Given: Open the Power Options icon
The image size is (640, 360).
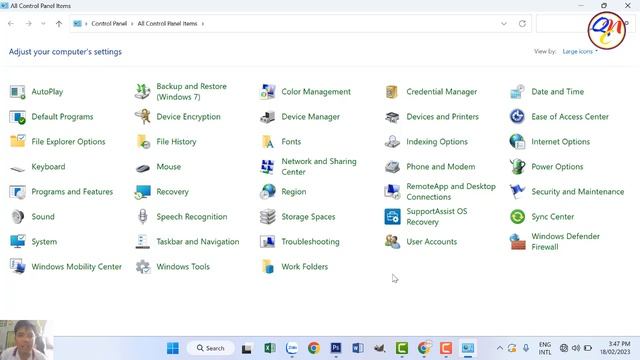Looking at the screenshot, I should [517, 167].
